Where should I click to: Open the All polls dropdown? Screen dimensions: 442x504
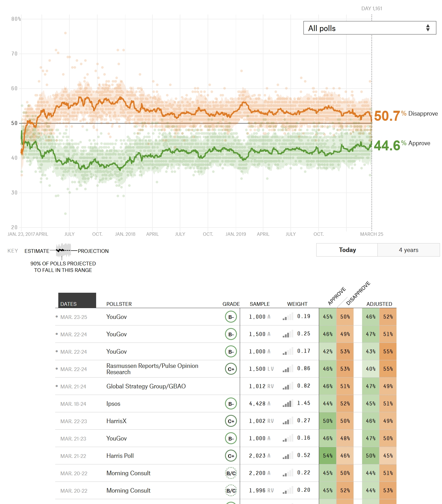(x=369, y=28)
